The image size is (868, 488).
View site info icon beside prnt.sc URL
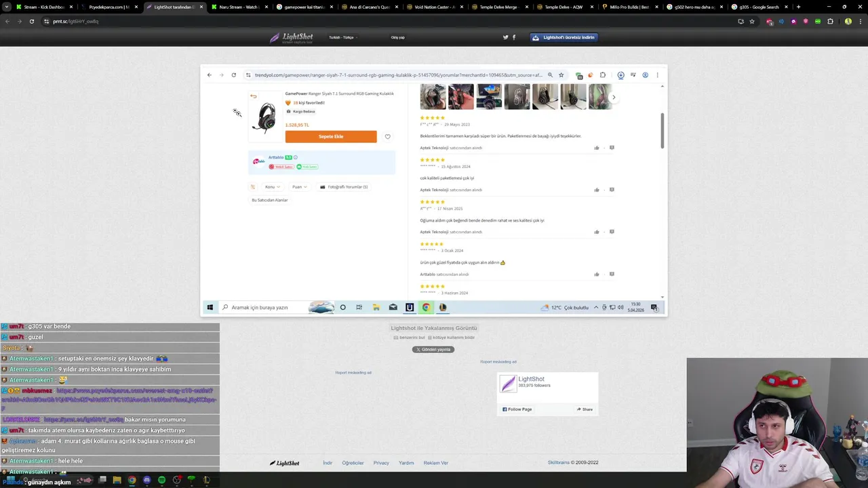(x=46, y=21)
